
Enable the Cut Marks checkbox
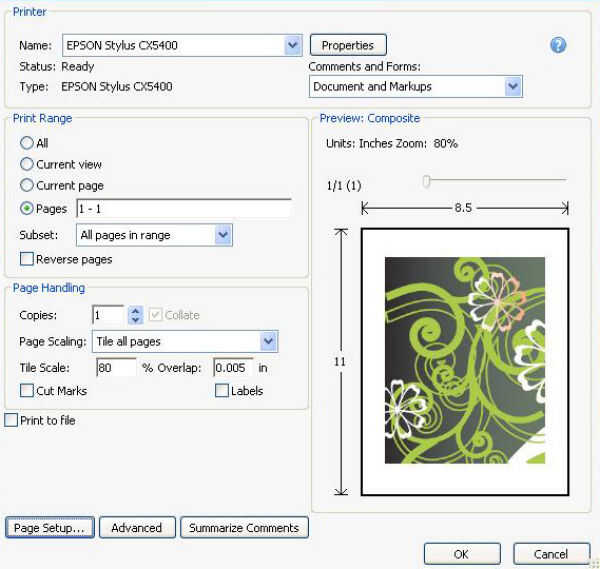point(26,391)
